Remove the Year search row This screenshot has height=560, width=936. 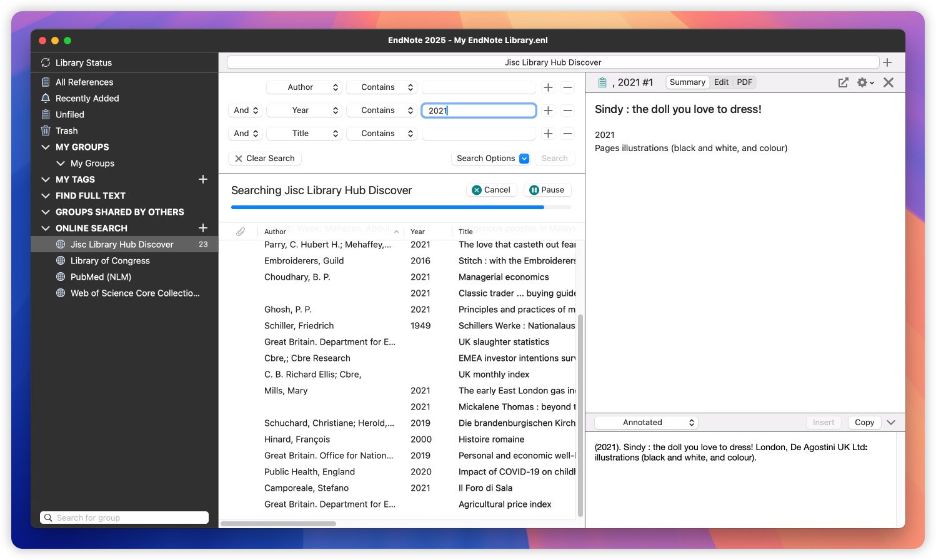coord(567,111)
